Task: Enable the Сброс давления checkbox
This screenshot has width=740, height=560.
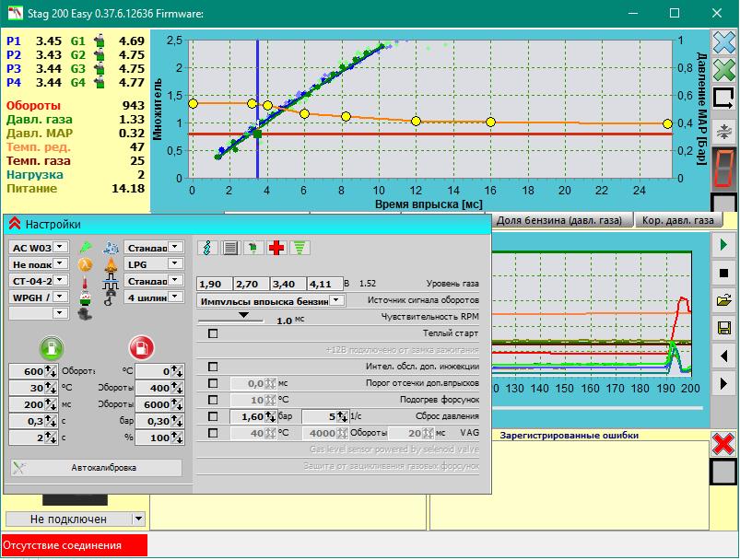Action: point(213,416)
